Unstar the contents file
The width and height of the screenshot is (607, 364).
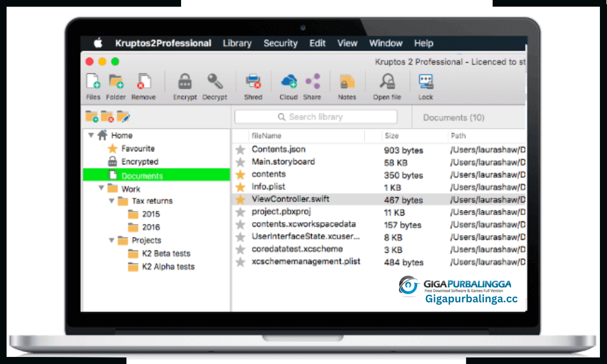point(241,174)
